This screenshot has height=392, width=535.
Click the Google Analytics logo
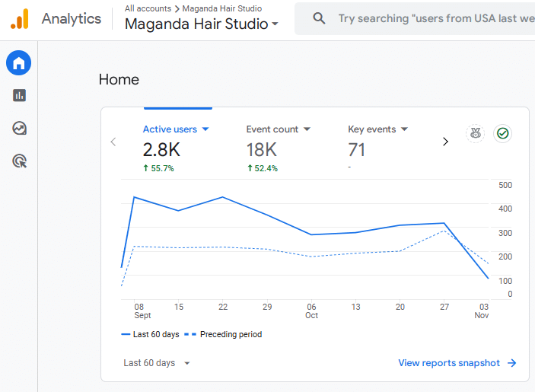[20, 19]
